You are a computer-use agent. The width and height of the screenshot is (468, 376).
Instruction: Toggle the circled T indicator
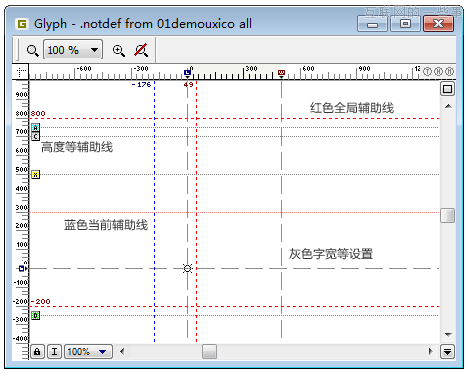tap(427, 71)
